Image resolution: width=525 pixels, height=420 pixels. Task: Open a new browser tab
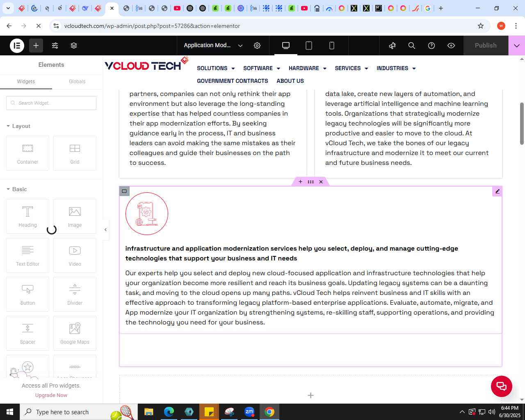[441, 8]
